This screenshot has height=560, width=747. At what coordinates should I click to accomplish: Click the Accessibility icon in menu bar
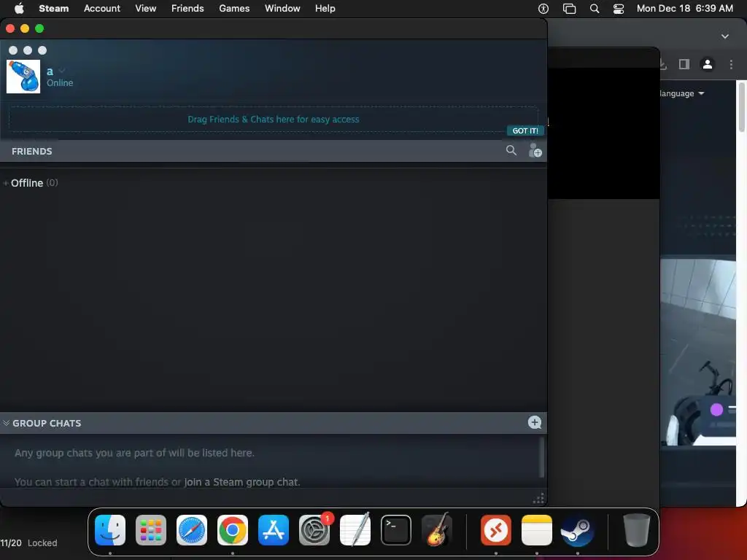(x=543, y=9)
